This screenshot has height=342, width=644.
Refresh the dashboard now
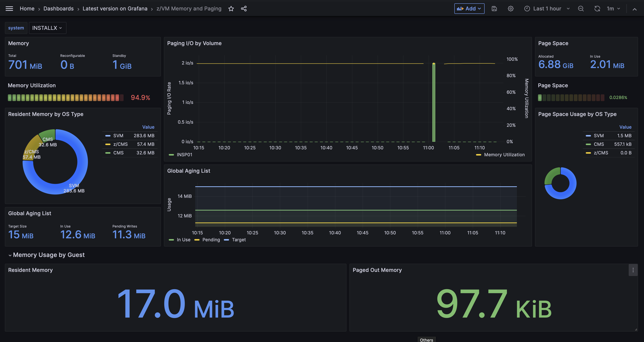(x=597, y=9)
